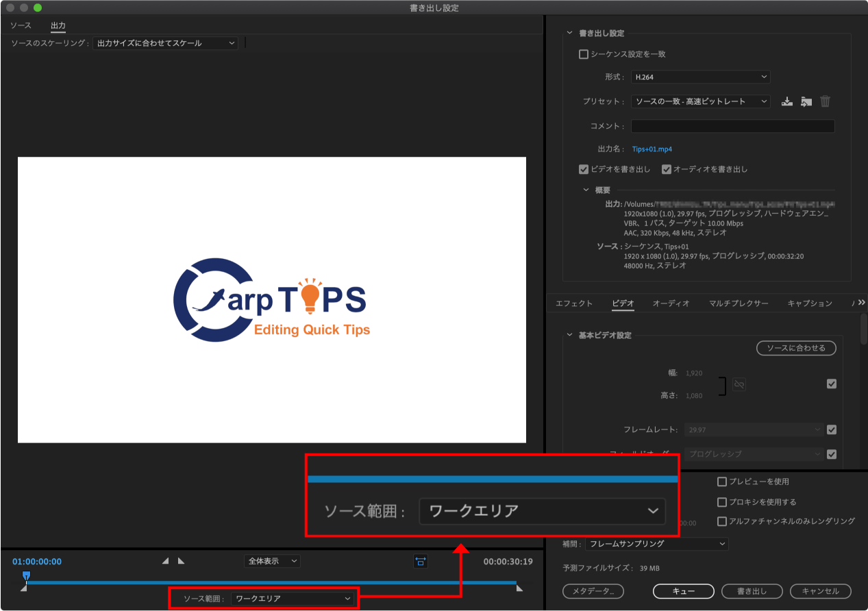
Task: Click the blue playhead marker
Action: 26,575
